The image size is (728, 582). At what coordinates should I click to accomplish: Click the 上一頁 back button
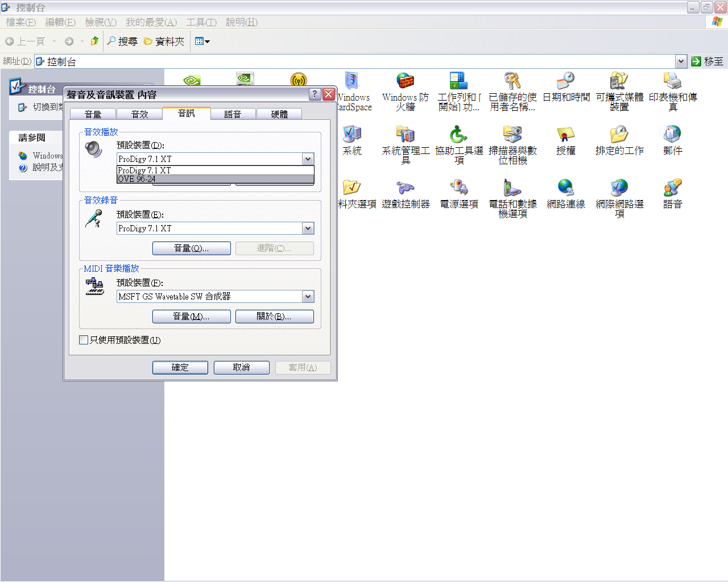tap(25, 41)
